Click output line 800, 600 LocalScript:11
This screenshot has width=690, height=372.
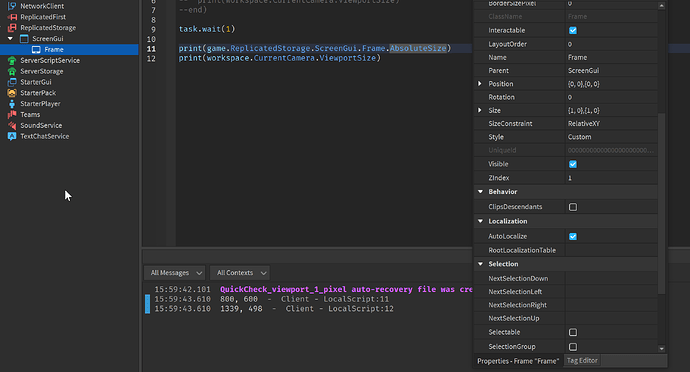(x=272, y=299)
